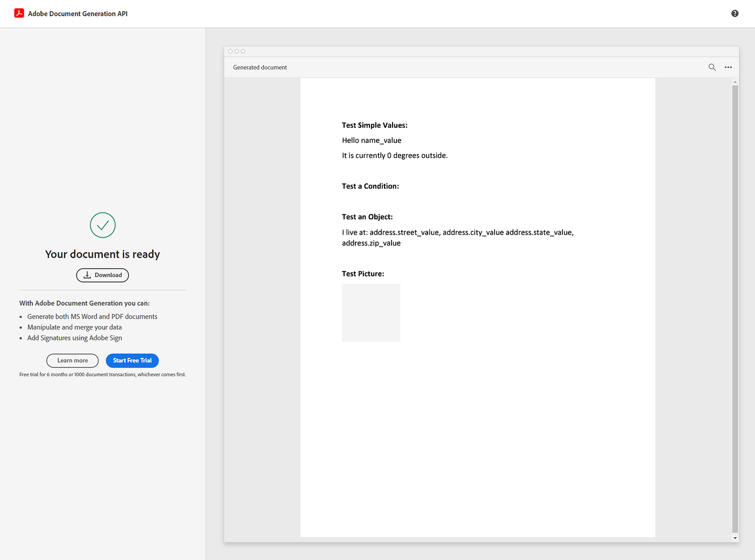This screenshot has width=755, height=560.
Task: Click the Adobe Document Generation API header text
Action: 78,13
